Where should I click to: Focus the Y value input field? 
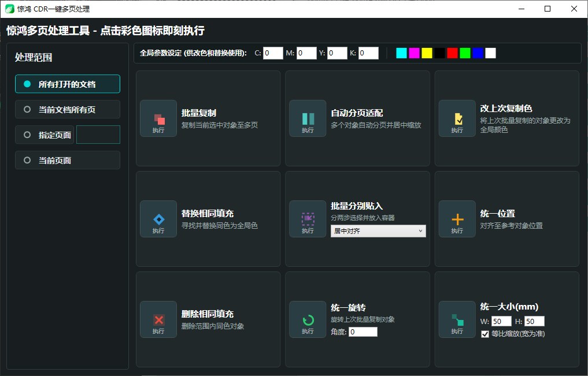337,53
